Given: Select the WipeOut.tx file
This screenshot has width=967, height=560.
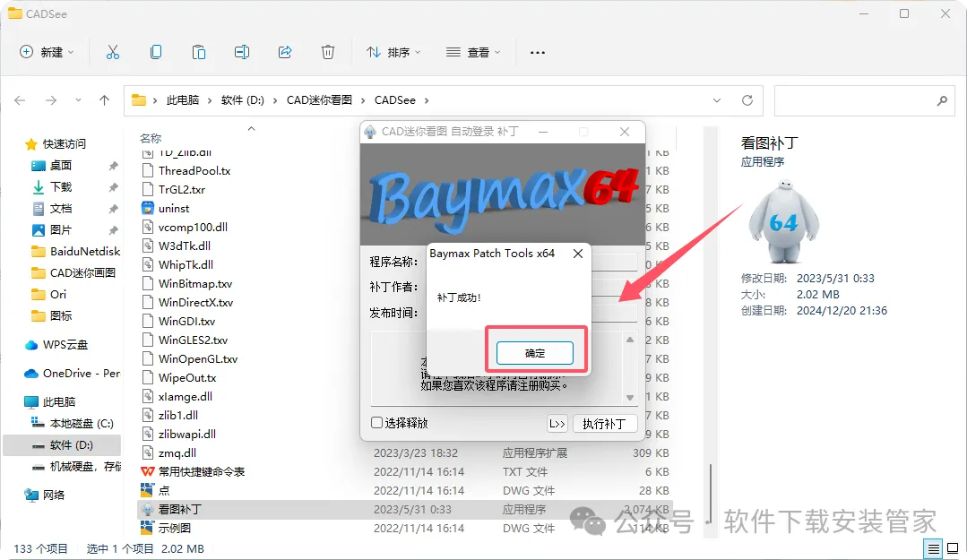Looking at the screenshot, I should 187,377.
